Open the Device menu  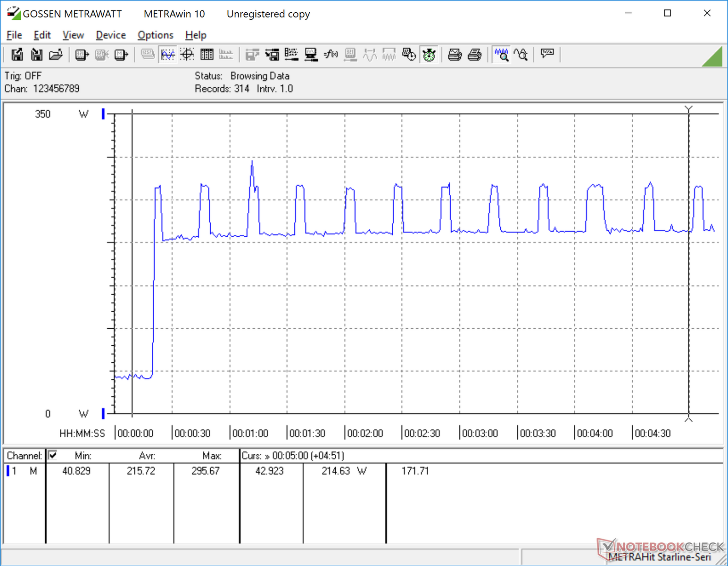[x=111, y=35]
